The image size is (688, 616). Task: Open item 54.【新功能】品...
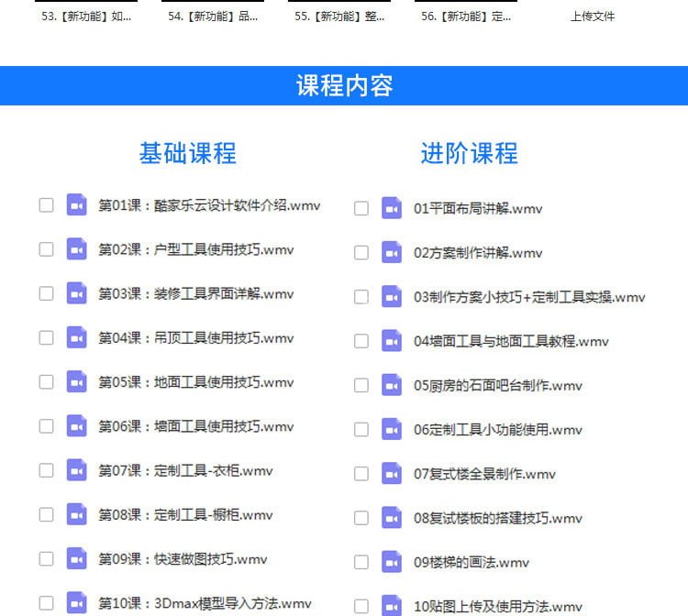click(x=213, y=16)
